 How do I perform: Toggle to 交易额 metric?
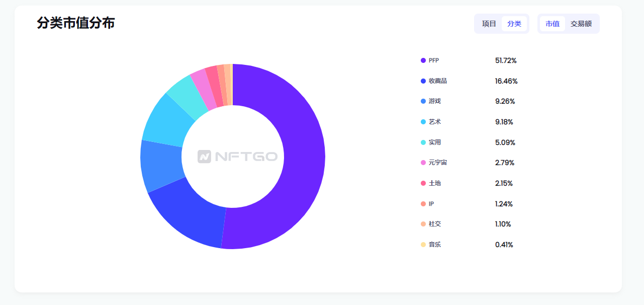pyautogui.click(x=582, y=23)
